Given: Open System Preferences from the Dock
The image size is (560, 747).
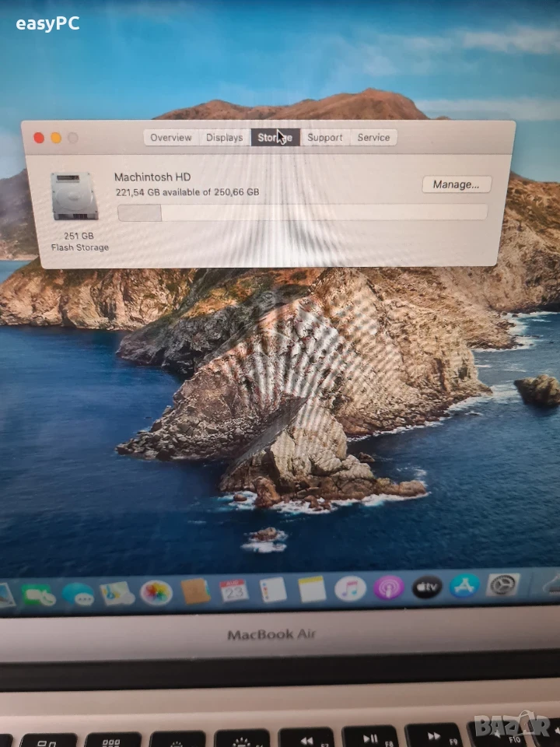Looking at the screenshot, I should click(x=503, y=584).
